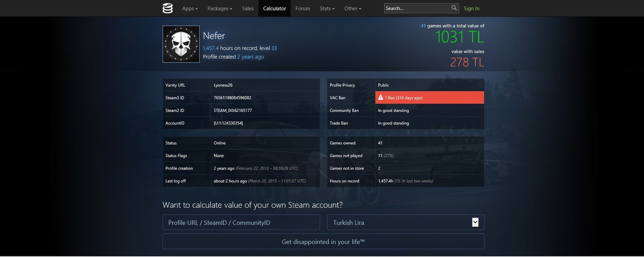Select the 1031 TL total value
Screen dimensions: 644x257
[459, 37]
